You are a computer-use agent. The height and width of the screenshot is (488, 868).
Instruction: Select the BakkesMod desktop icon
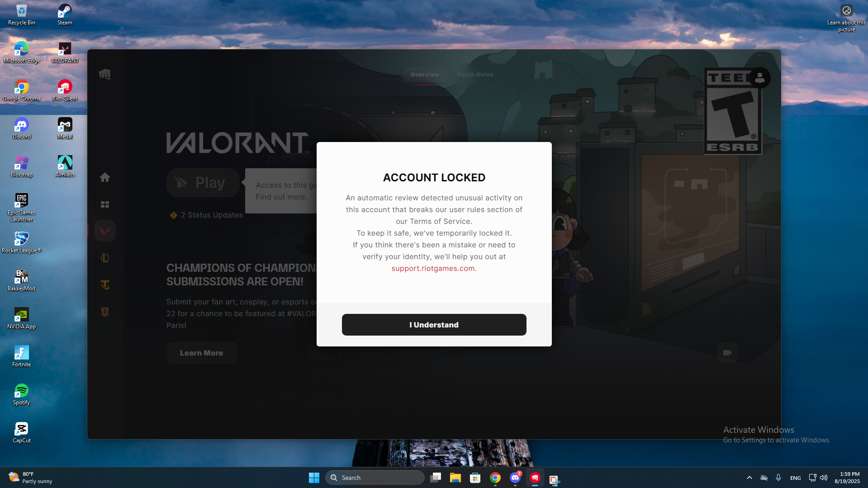click(x=21, y=280)
